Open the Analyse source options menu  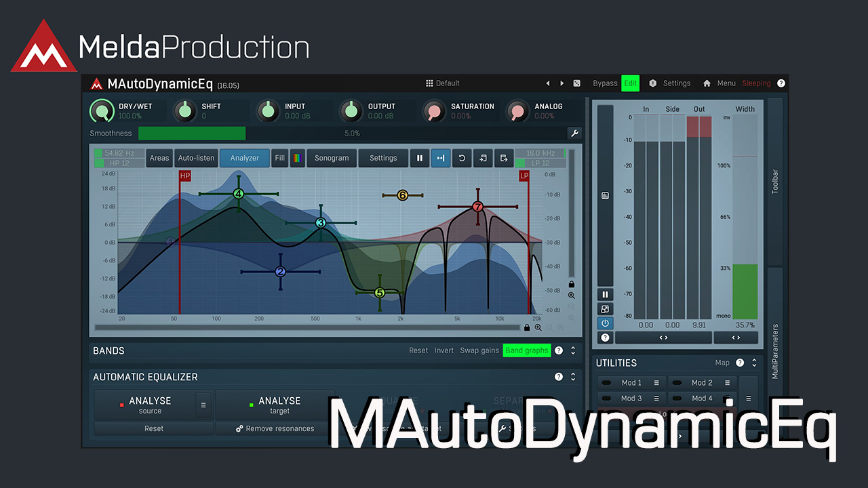click(203, 405)
